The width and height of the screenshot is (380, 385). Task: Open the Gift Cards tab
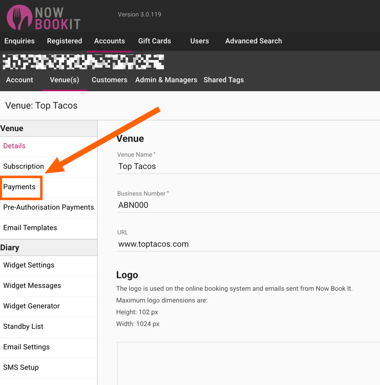click(154, 41)
